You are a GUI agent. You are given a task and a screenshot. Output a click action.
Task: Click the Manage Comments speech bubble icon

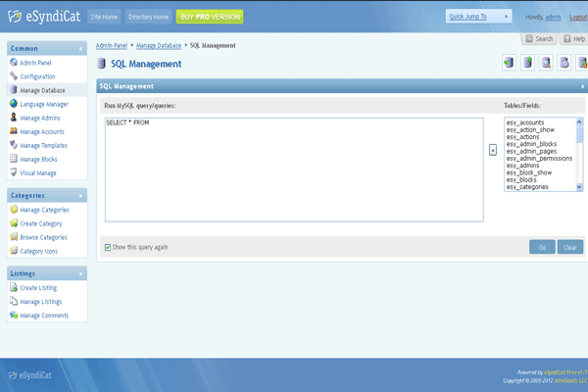13,315
